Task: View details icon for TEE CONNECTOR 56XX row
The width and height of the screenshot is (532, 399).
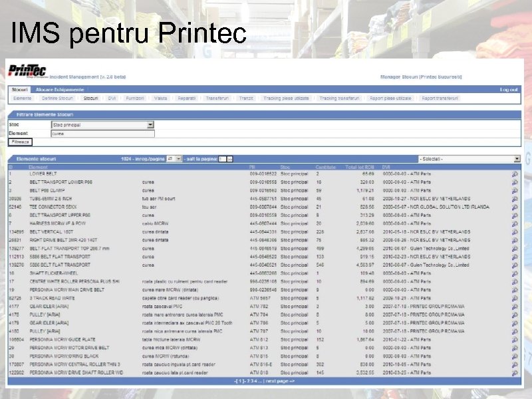Action: 515,207
